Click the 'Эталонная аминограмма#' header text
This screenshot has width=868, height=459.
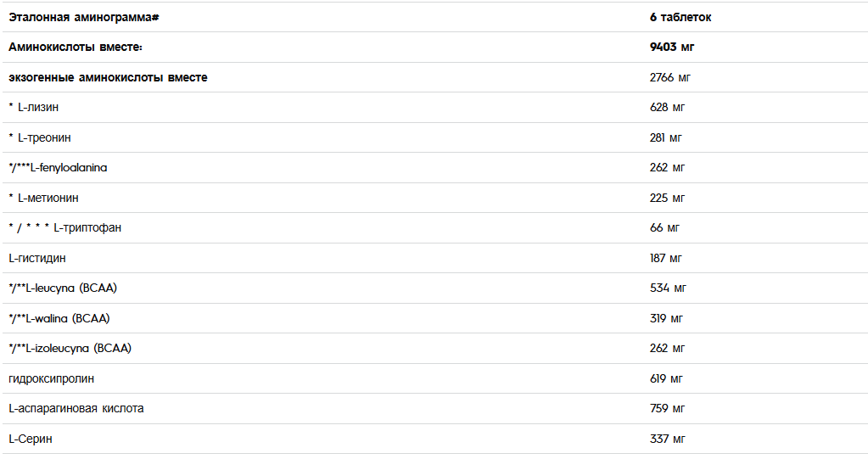(84, 17)
